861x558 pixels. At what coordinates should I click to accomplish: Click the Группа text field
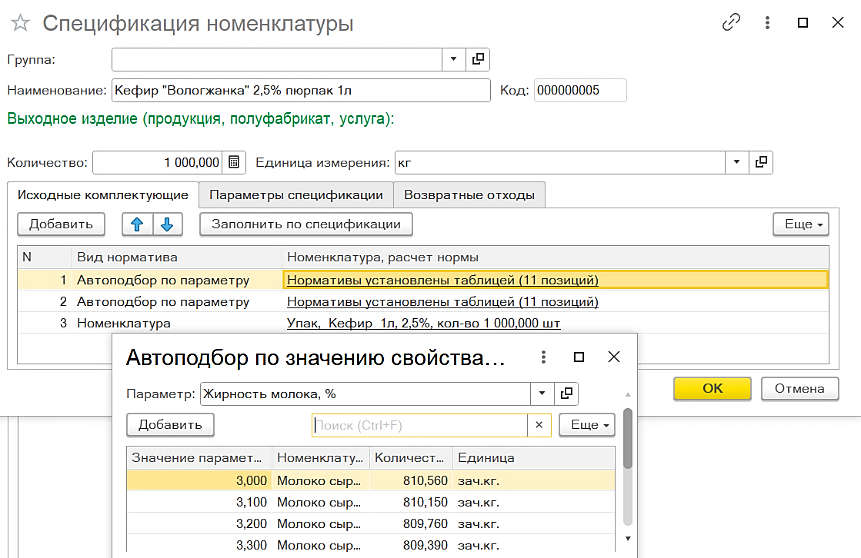277,59
